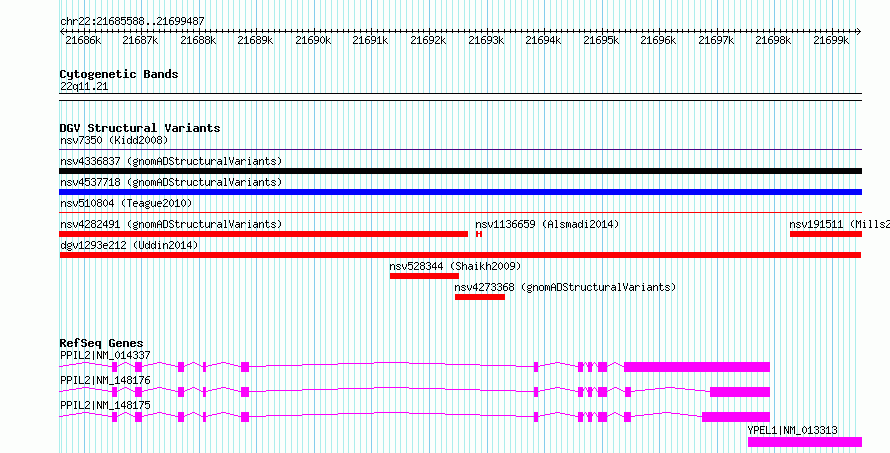Select the nsv528344 red variant bar
Image resolution: width=890 pixels, height=453 pixels.
424,276
